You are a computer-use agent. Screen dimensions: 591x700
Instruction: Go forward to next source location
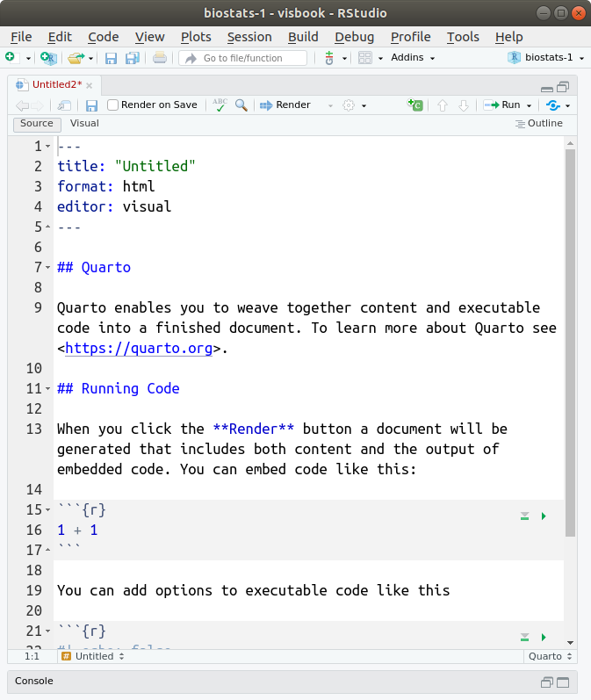[x=37, y=105]
